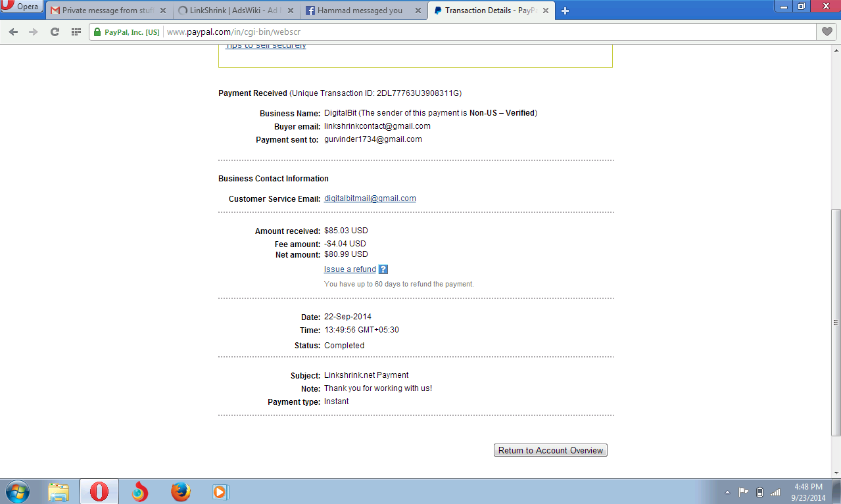This screenshot has width=841, height=504.
Task: Click Return to Account Overview button
Action: pos(550,450)
